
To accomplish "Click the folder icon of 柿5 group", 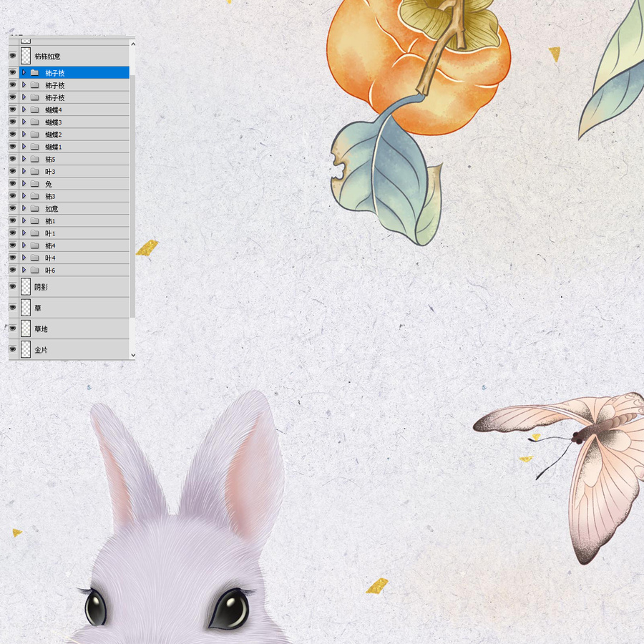I will tap(35, 159).
